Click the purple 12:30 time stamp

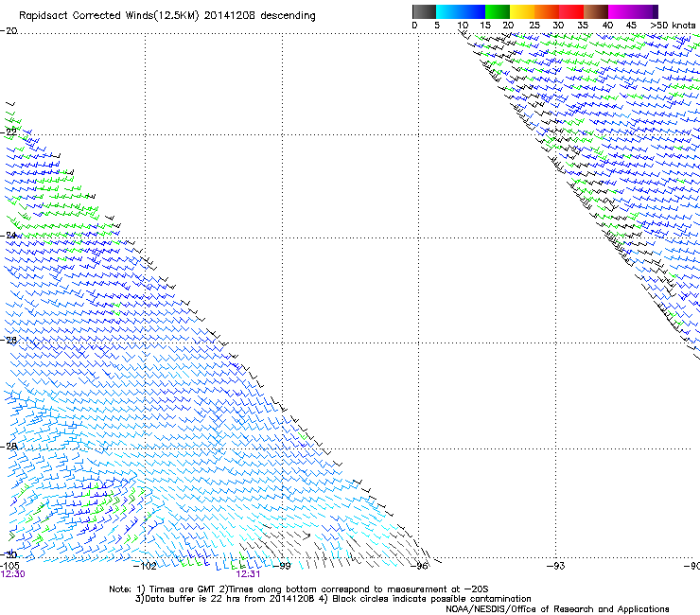click(12, 574)
